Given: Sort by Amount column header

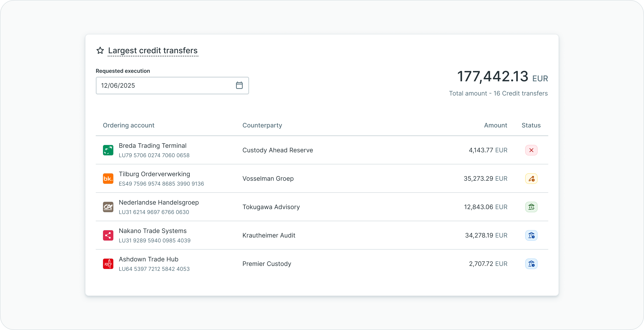Looking at the screenshot, I should [x=495, y=125].
